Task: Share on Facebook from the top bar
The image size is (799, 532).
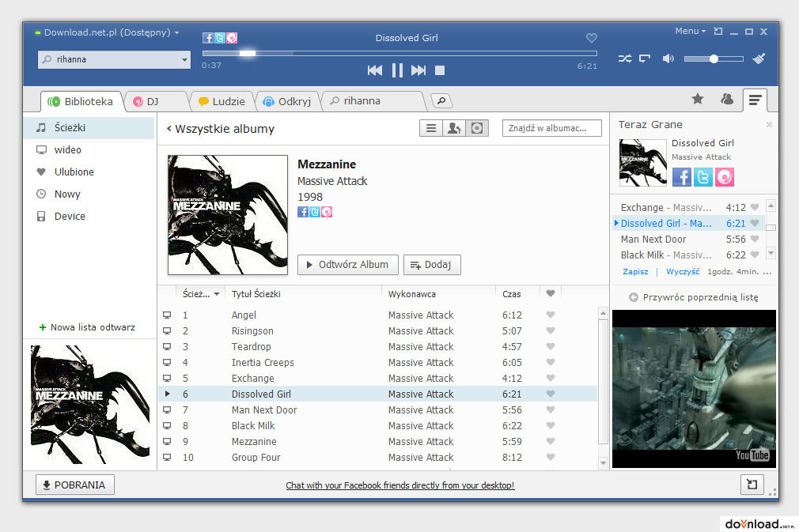Action: 207,38
